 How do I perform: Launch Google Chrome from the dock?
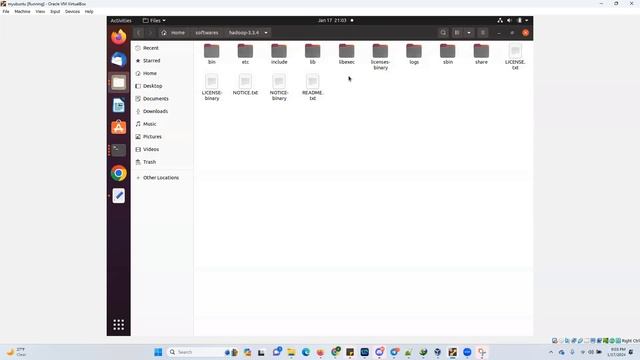point(119,173)
